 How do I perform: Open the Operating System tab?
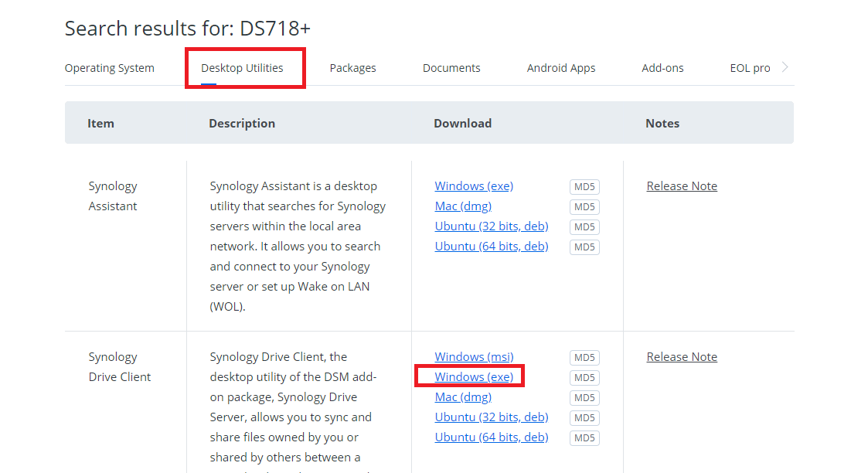[109, 68]
